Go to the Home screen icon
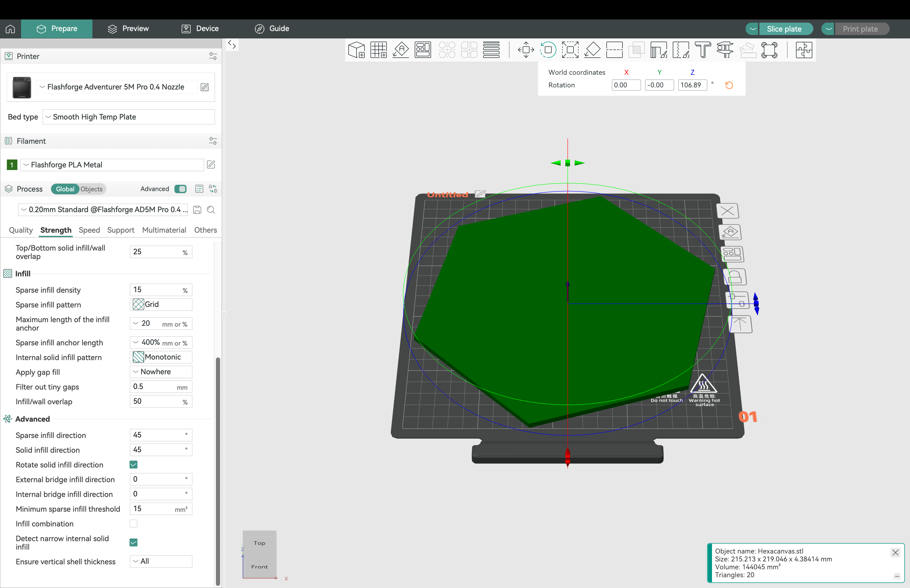Screen dimensions: 910x588 pyautogui.click(x=10, y=29)
